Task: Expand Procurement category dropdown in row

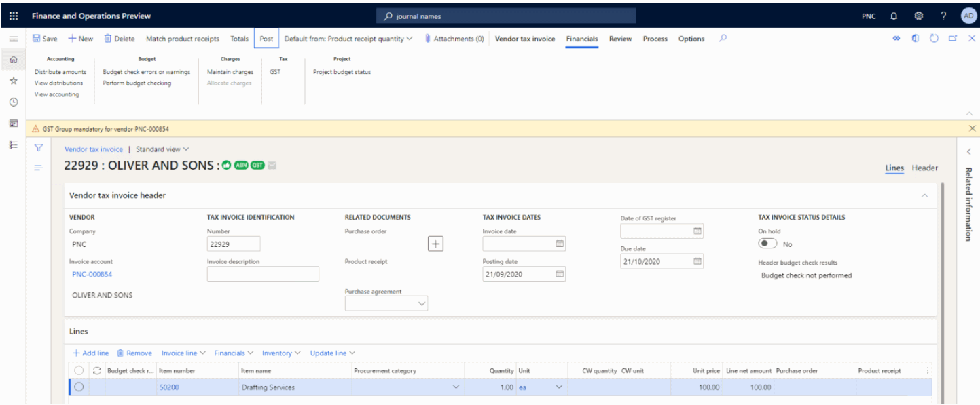Action: [456, 387]
